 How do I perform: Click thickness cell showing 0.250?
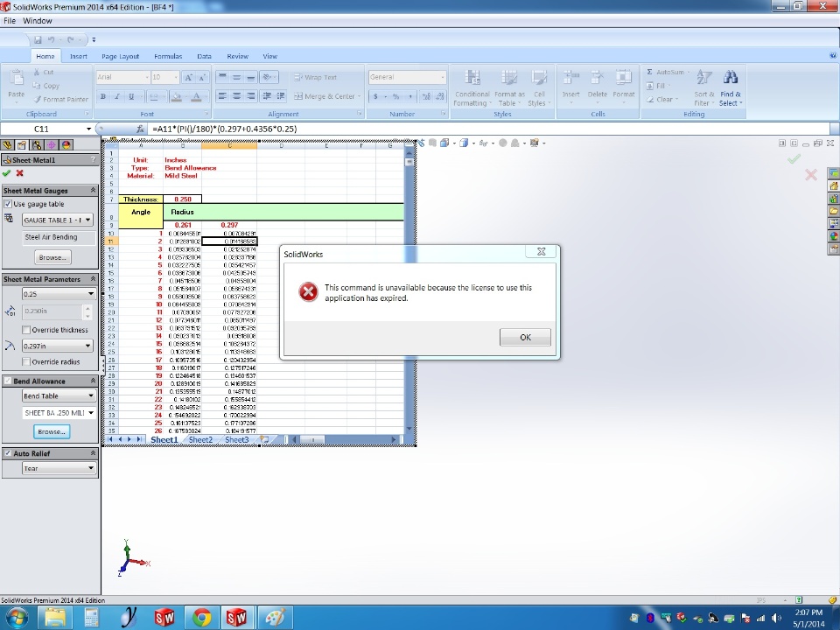click(183, 199)
